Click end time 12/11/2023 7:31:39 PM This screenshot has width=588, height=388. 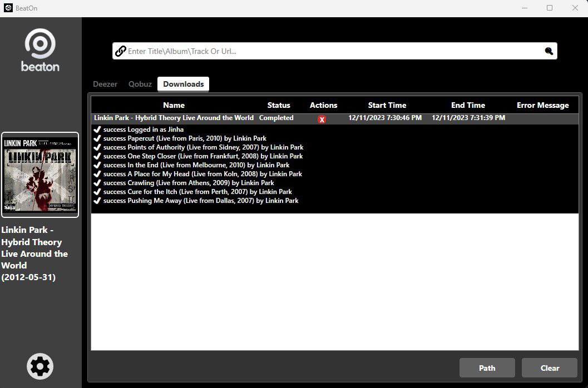(468, 118)
